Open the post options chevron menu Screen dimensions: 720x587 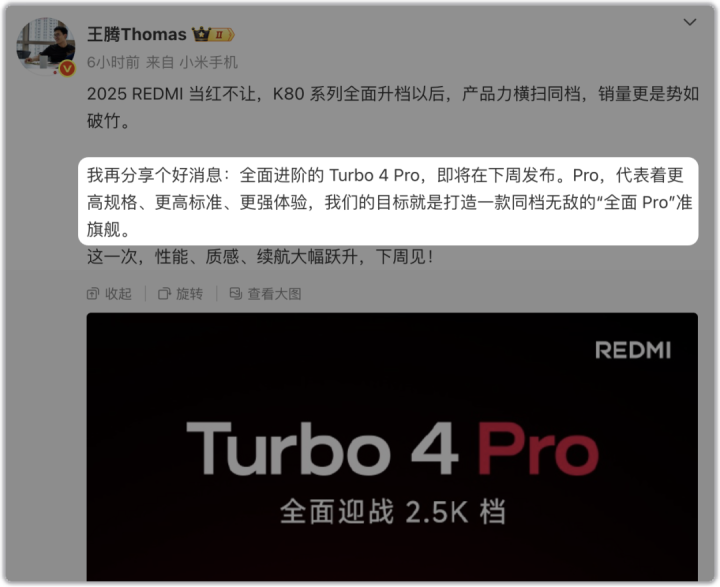(690, 22)
